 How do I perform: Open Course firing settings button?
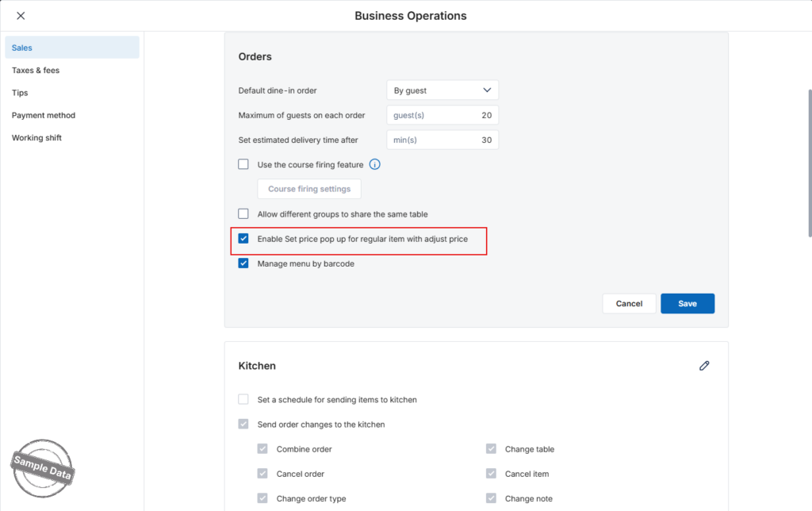(309, 189)
